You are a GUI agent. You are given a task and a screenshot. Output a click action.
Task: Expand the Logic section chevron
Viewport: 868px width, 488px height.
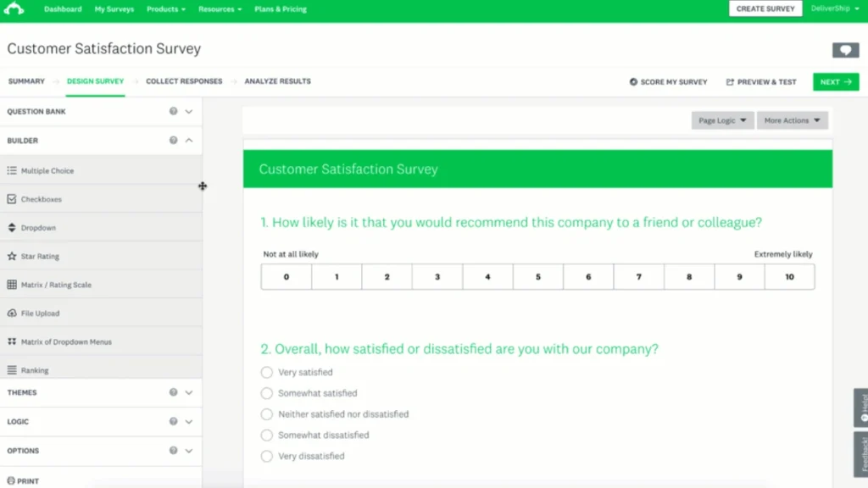[189, 422]
